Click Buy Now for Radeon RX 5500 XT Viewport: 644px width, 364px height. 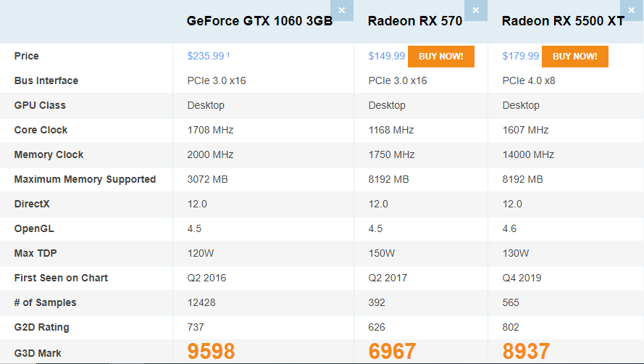coord(575,57)
